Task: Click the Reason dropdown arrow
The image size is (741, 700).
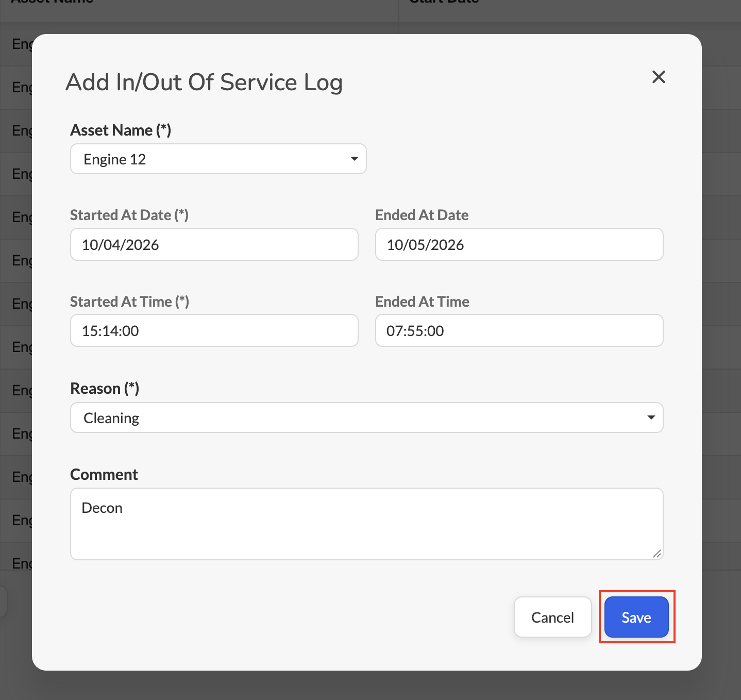Action: 651,418
